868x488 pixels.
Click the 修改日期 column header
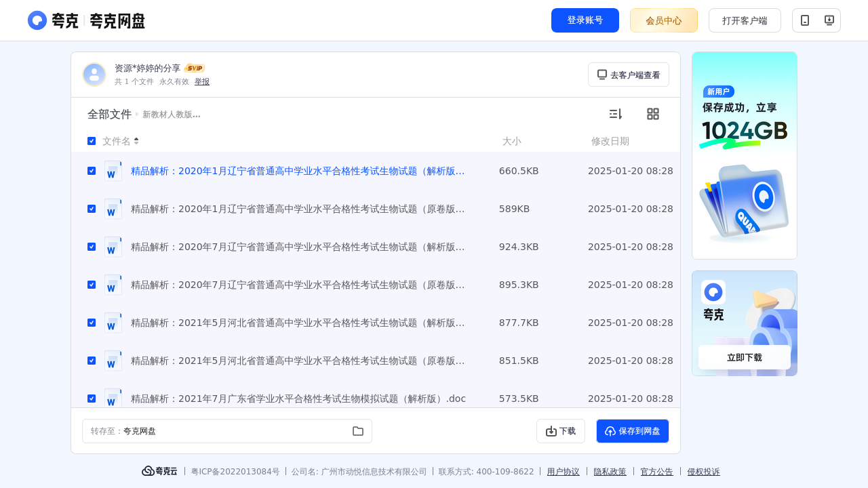(610, 141)
